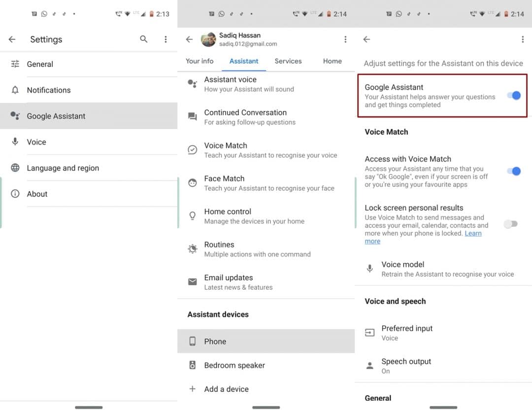Tap the Voice Match checkmark icon

pyautogui.click(x=193, y=150)
